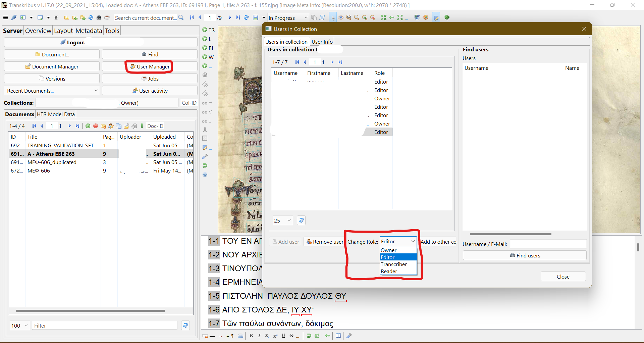Switch to the Layout tab
Screen dimensions: 644x343
pos(63,31)
